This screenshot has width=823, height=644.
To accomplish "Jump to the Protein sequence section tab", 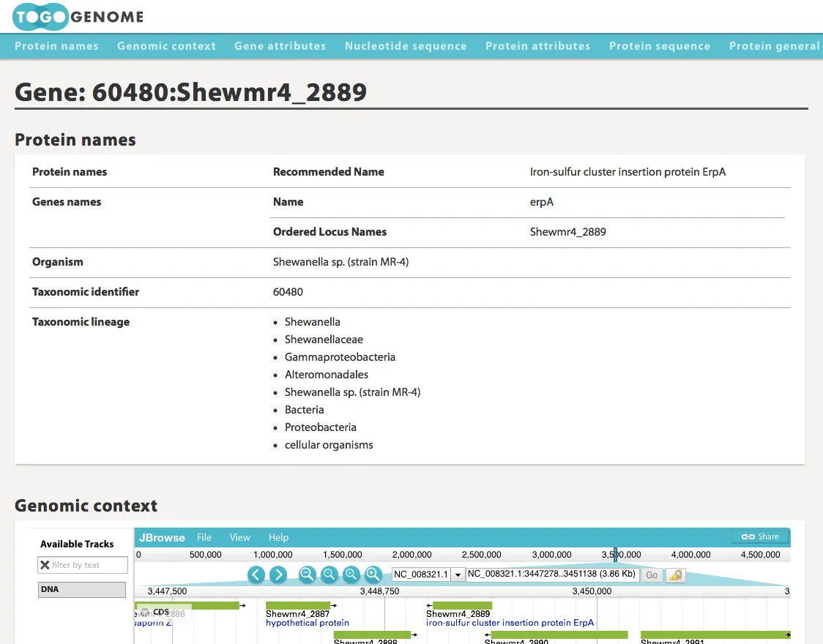I will (660, 46).
